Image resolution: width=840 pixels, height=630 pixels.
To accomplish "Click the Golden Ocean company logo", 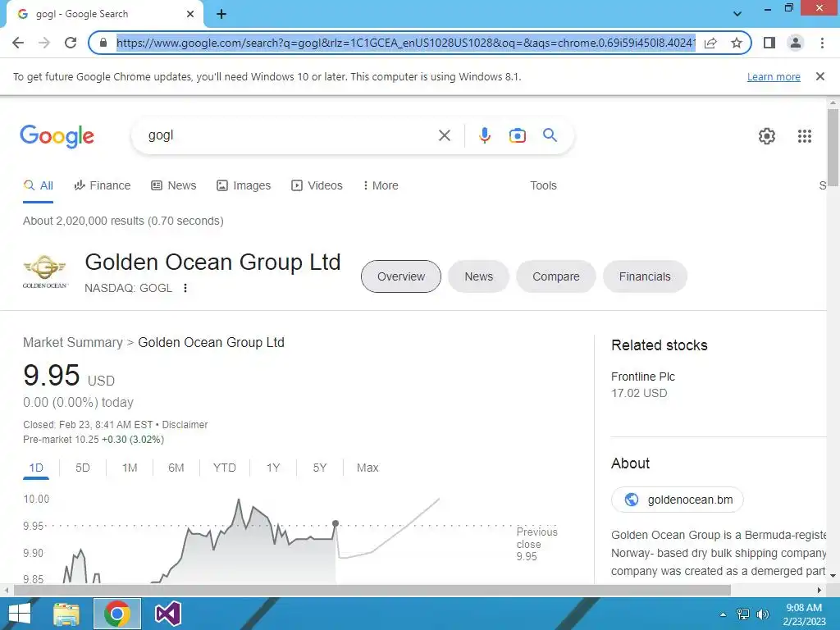I will tap(45, 272).
